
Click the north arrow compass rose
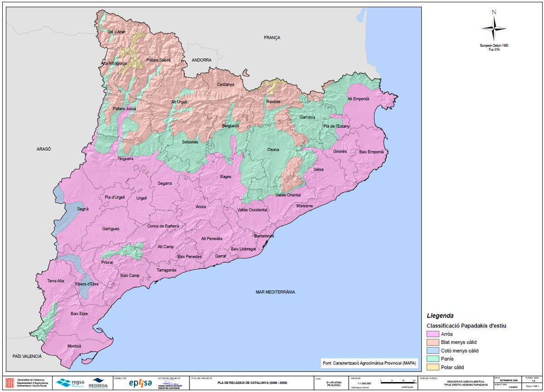[494, 28]
